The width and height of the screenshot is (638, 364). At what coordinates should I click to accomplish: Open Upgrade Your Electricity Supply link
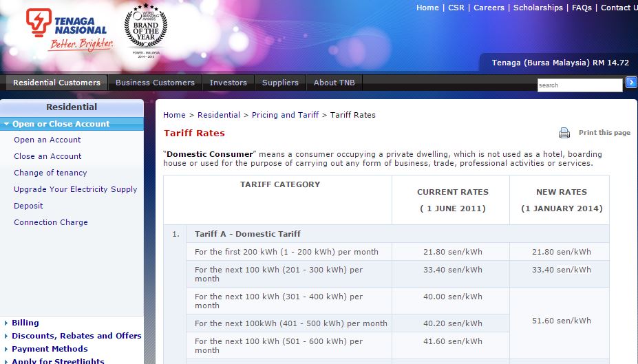75,189
